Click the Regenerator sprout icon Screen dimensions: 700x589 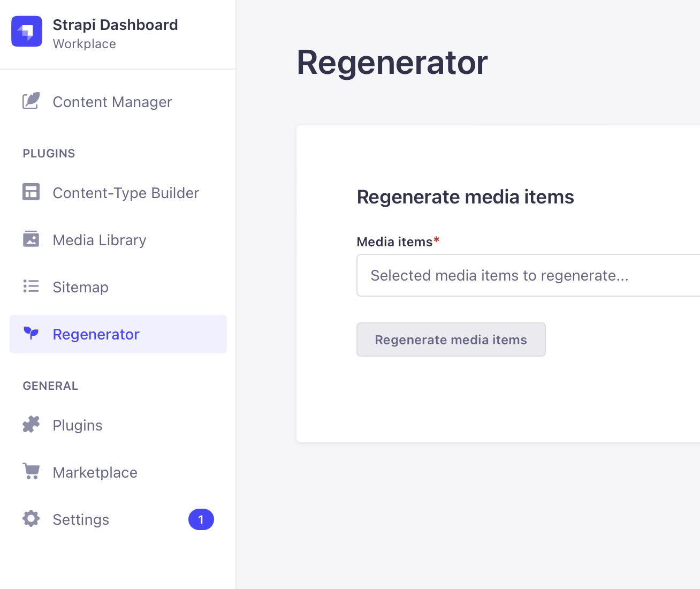(31, 334)
